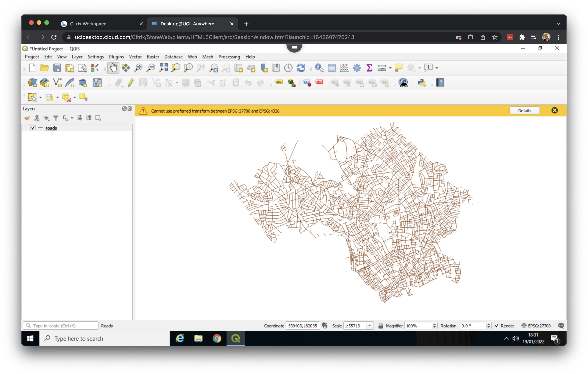Toggle the scale lock icon
588x374 pixels.
(380, 326)
